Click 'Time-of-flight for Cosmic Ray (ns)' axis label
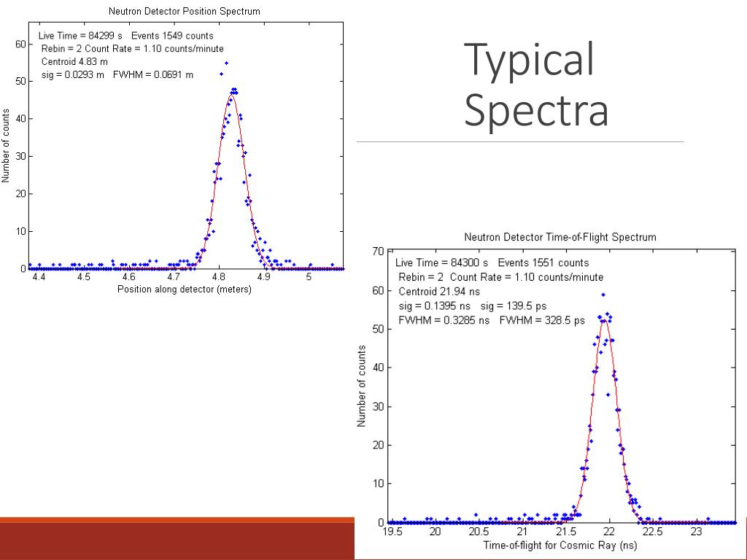747x560 pixels. tap(560, 545)
